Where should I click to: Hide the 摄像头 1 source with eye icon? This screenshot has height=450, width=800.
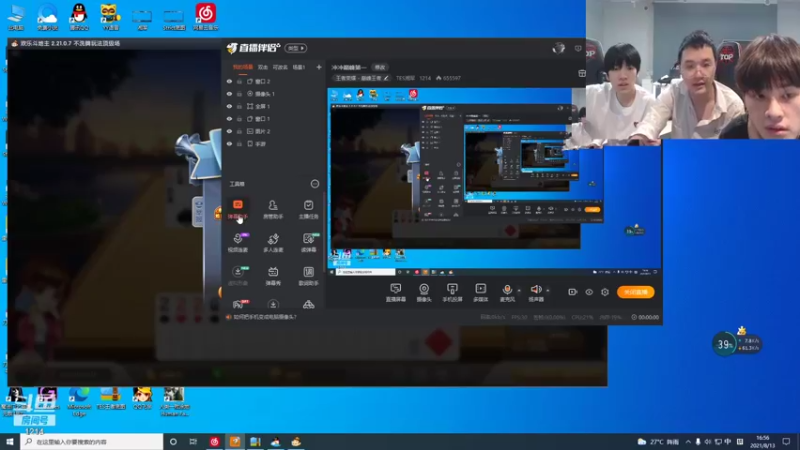click(229, 94)
